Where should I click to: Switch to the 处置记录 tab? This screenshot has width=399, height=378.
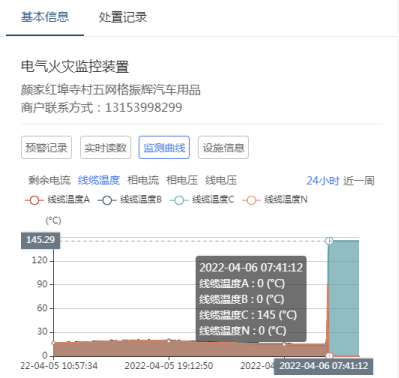click(123, 17)
